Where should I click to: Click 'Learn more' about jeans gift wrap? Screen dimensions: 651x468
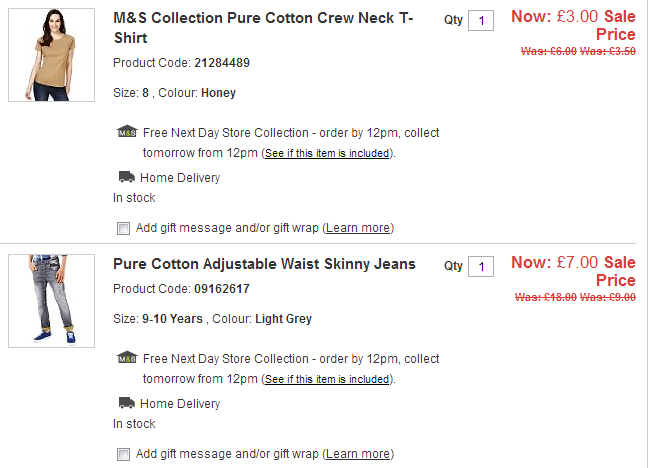[358, 454]
